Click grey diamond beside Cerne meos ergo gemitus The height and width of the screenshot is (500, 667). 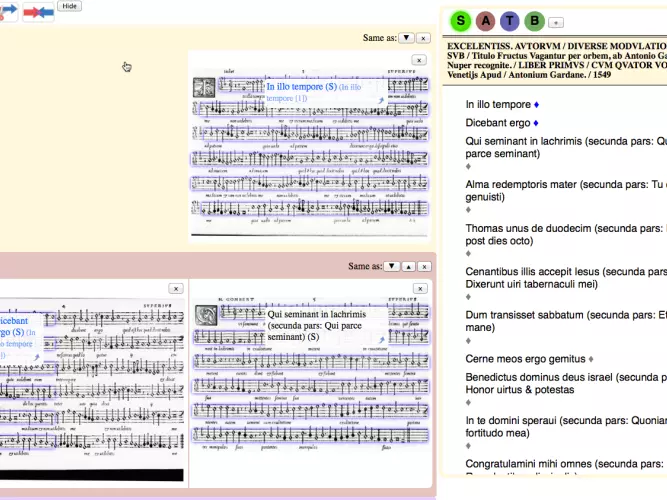pos(591,359)
